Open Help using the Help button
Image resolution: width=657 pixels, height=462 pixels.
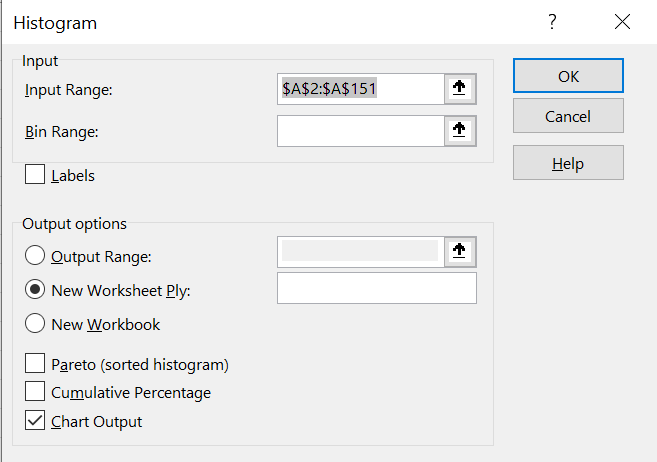pos(568,163)
